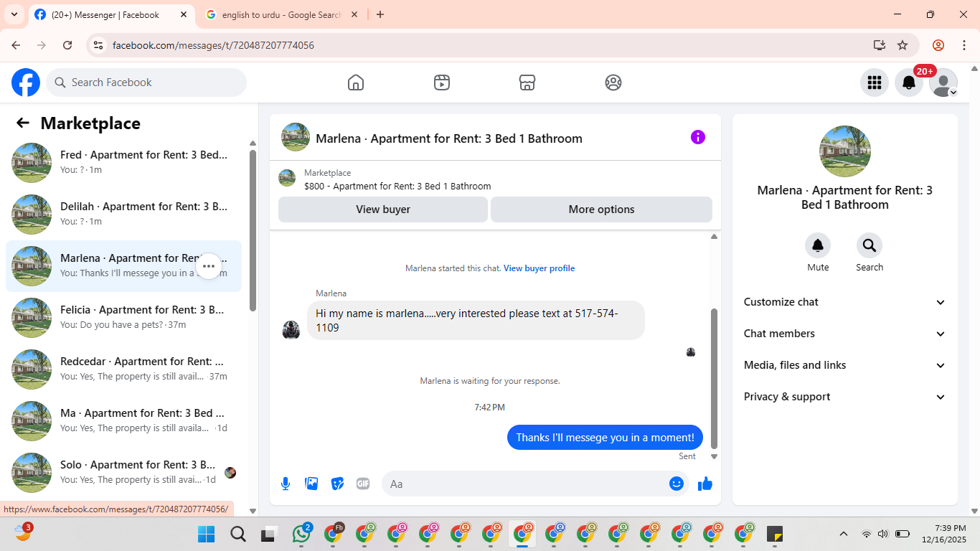Focus the Aa message input field
980x551 pixels.
[535, 484]
